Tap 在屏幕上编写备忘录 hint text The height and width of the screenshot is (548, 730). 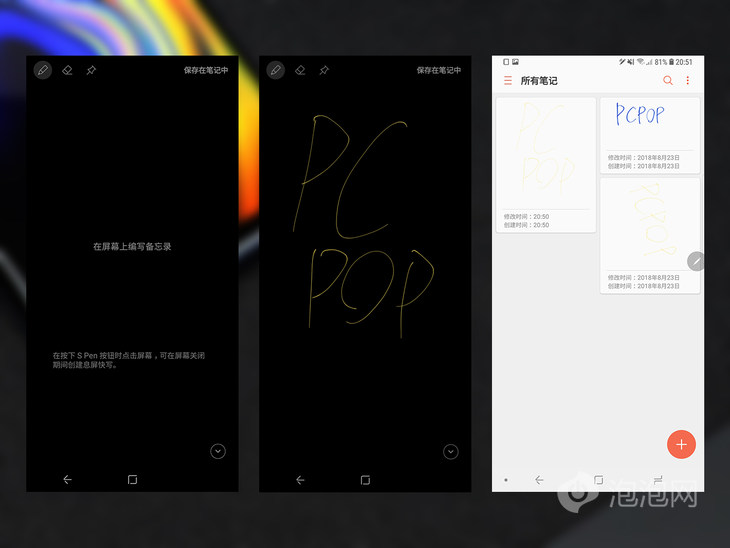132,246
